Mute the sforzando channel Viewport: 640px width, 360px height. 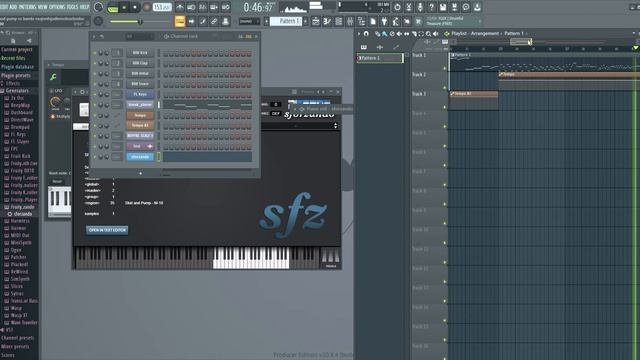(95, 157)
